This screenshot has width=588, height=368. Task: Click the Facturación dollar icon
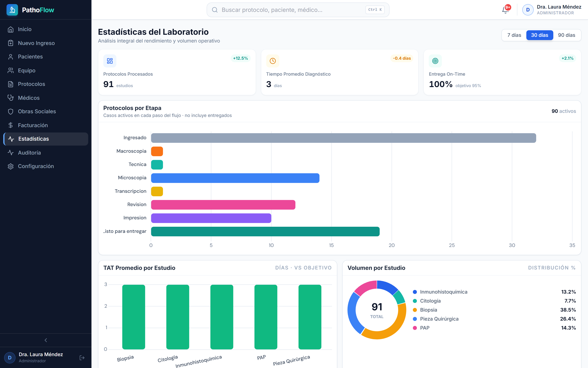click(10, 125)
